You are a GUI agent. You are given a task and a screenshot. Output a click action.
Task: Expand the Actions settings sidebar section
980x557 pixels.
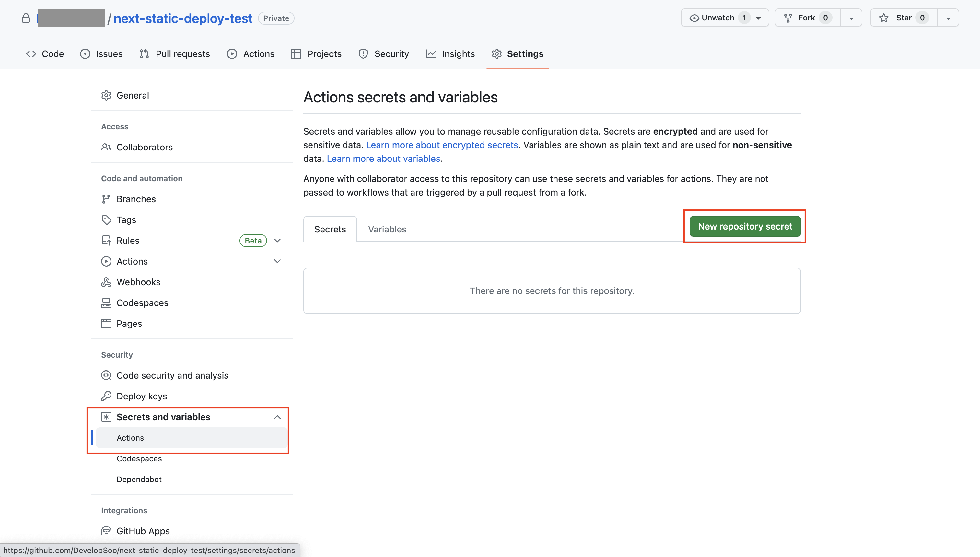pyautogui.click(x=278, y=261)
